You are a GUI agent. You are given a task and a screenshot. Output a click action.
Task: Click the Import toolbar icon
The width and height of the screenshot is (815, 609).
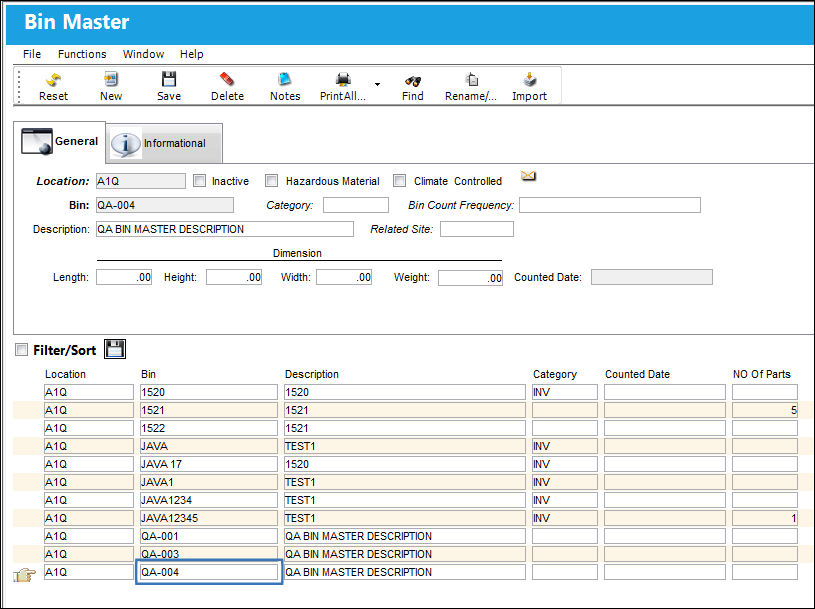click(530, 80)
